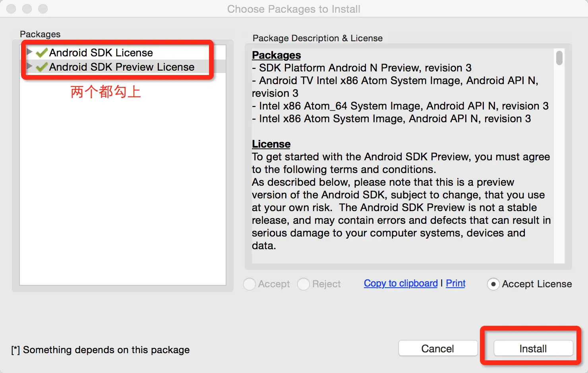Click the Install button
Viewport: 588px width, 373px height.
point(533,348)
